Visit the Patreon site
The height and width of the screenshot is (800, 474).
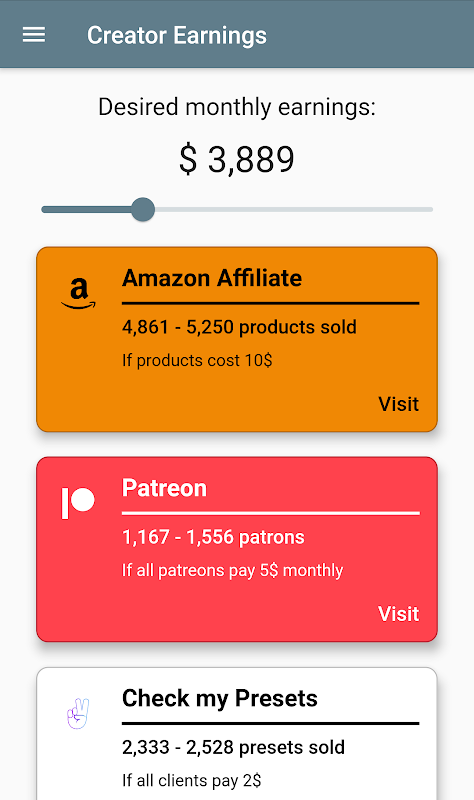click(398, 614)
